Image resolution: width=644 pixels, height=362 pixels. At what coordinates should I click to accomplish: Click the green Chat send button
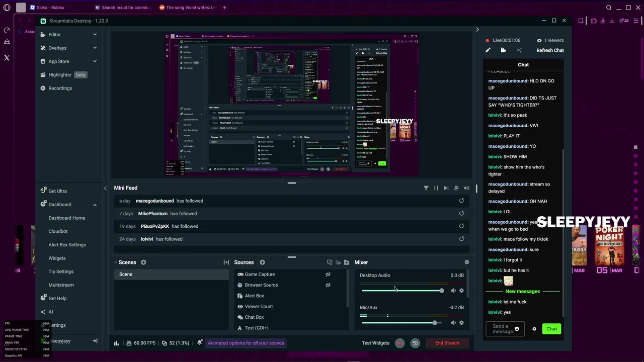pos(552,329)
